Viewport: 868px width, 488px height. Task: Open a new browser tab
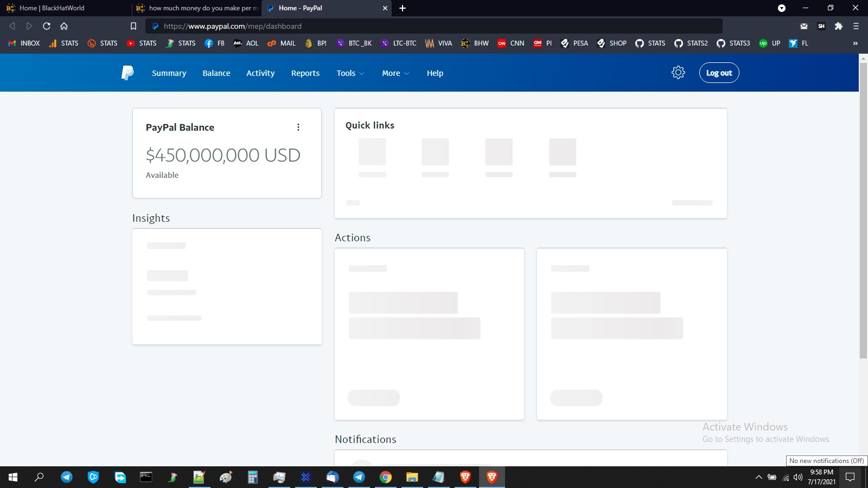point(403,8)
